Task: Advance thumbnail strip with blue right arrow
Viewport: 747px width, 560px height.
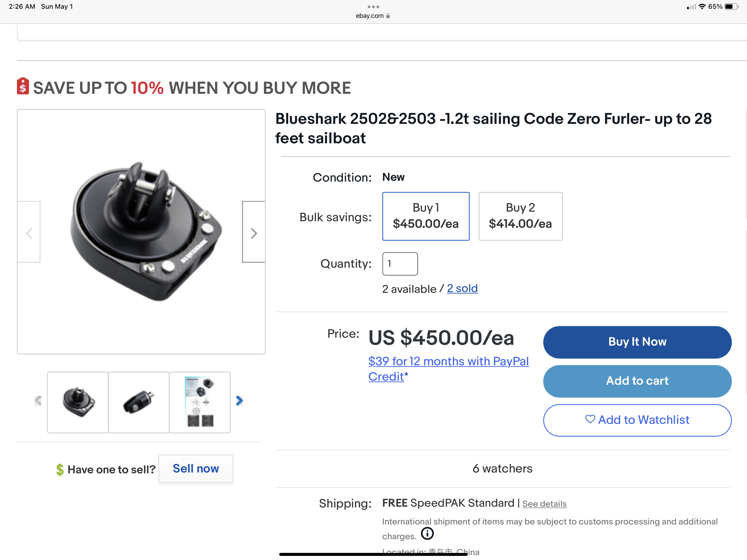Action: tap(239, 401)
